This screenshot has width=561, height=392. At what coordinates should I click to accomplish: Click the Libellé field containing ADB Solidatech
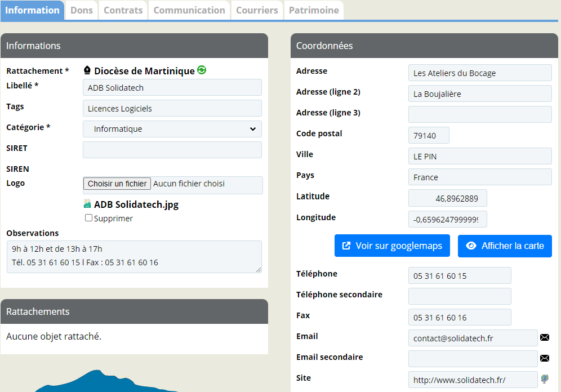172,88
